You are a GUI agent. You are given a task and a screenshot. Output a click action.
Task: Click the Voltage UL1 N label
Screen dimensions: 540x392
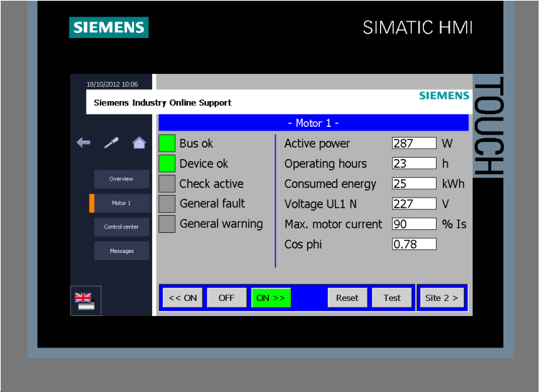[x=321, y=204]
